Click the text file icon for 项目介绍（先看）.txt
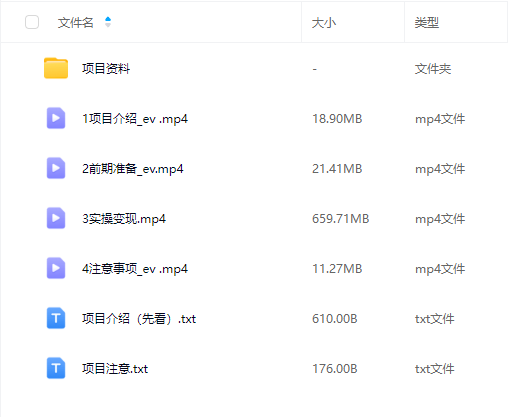The image size is (508, 417). (x=56, y=318)
